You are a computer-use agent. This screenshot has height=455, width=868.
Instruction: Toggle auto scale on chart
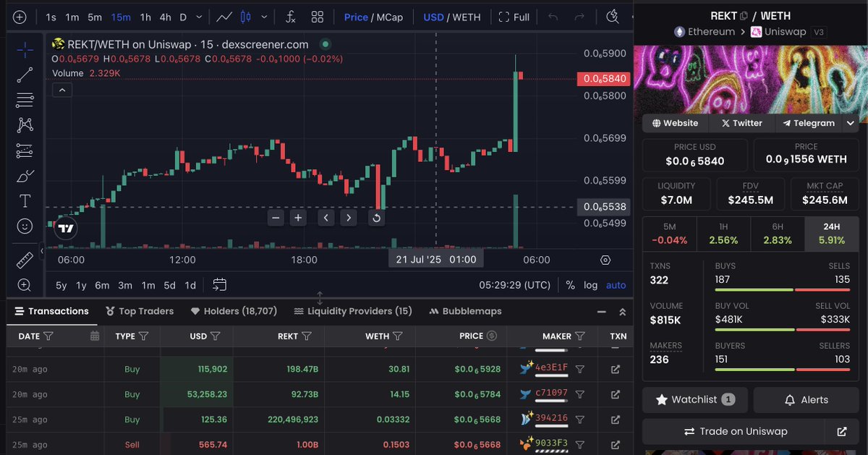616,285
